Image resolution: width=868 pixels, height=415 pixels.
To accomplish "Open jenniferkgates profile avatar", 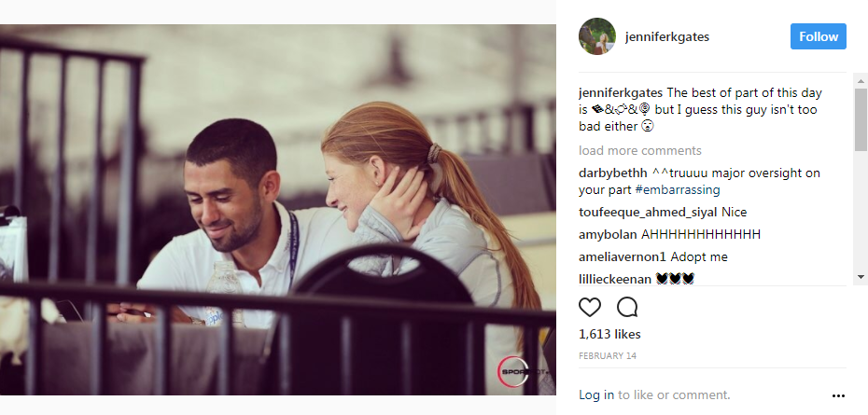I will 597,36.
